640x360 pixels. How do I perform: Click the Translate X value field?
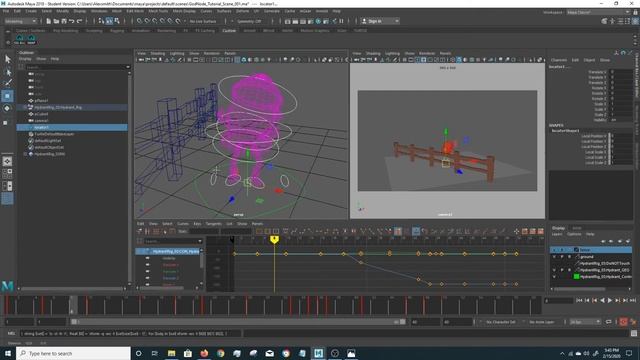(x=621, y=72)
